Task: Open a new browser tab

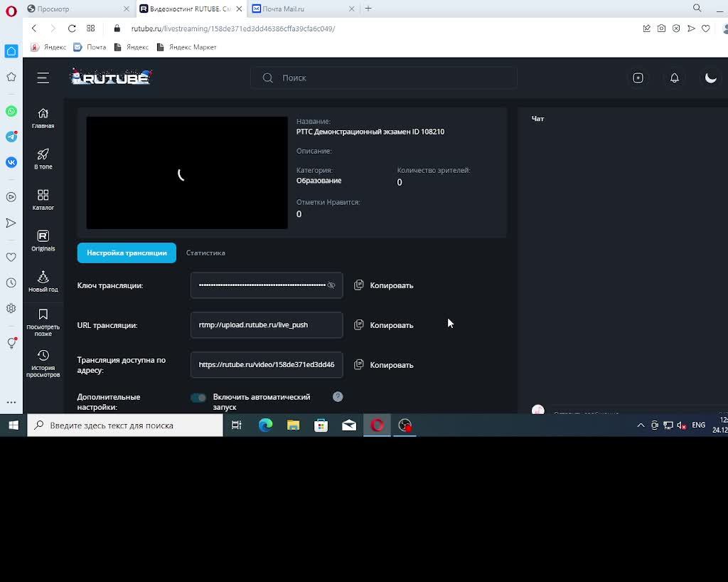Action: pos(368,9)
